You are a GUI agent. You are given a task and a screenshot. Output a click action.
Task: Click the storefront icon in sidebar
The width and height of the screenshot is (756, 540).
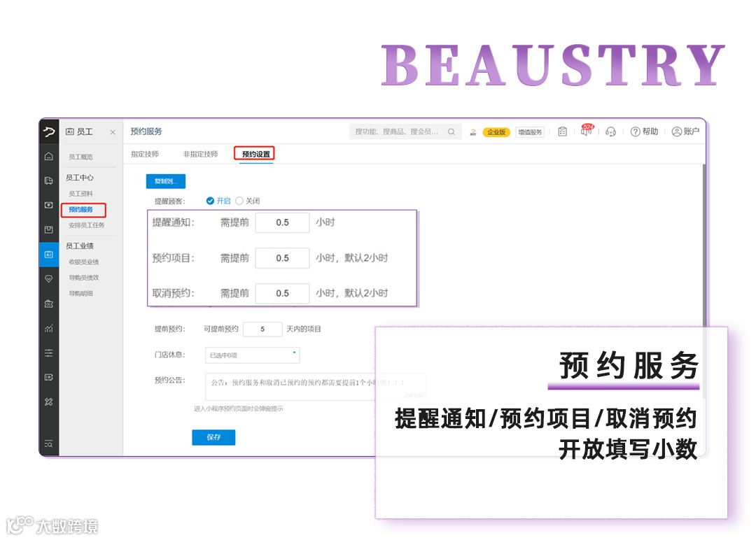(x=49, y=304)
